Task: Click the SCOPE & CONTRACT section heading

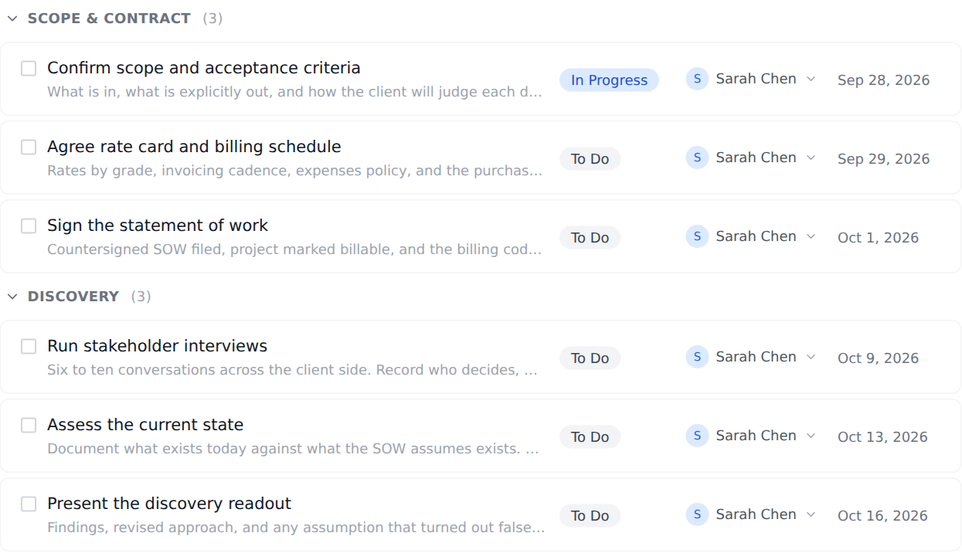Action: (x=109, y=19)
